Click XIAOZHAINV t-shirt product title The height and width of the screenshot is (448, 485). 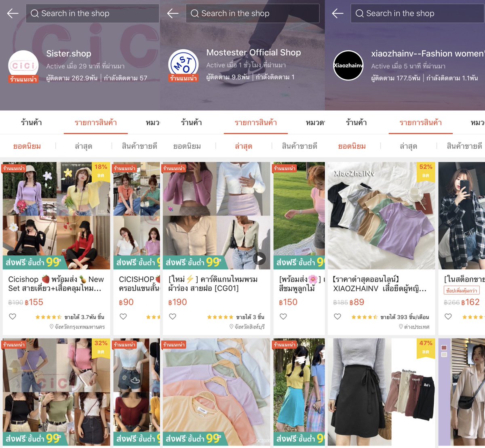[380, 284]
